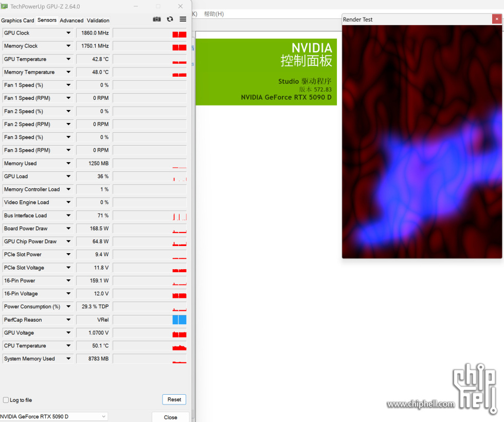The height and width of the screenshot is (422, 504).
Task: Click the 1750.1 MHz Memory Clock value
Action: (x=93, y=46)
